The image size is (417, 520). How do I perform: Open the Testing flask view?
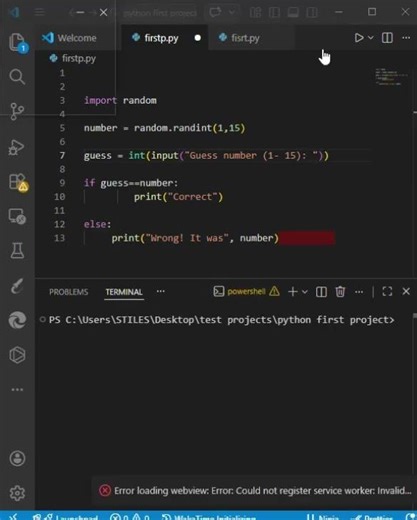point(17,251)
